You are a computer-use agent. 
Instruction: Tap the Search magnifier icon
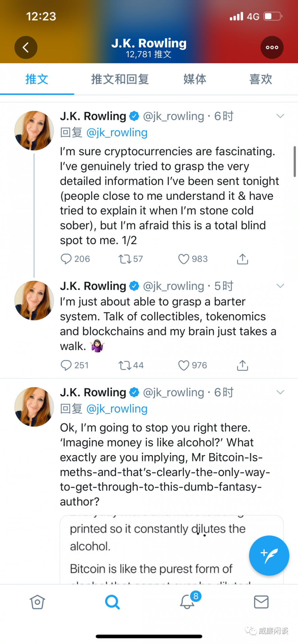(x=112, y=602)
